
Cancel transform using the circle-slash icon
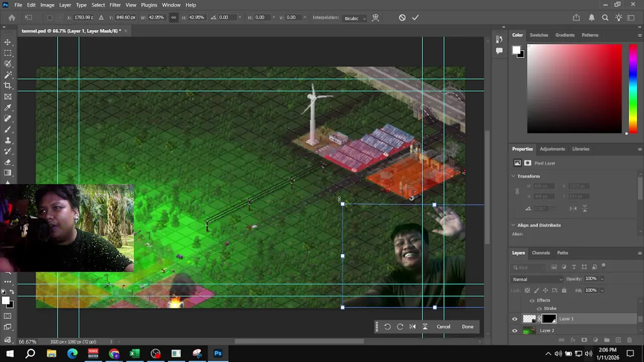pyautogui.click(x=402, y=18)
